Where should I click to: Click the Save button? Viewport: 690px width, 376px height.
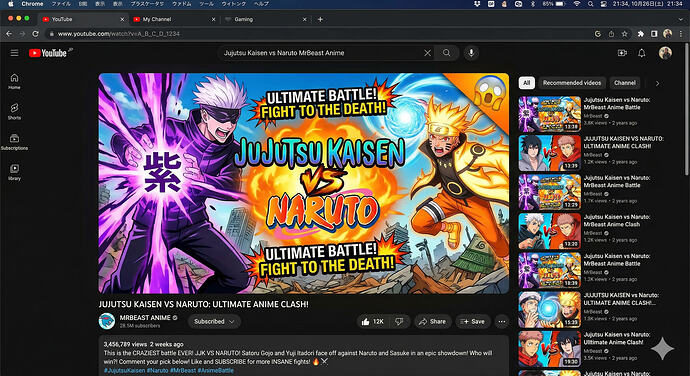473,321
